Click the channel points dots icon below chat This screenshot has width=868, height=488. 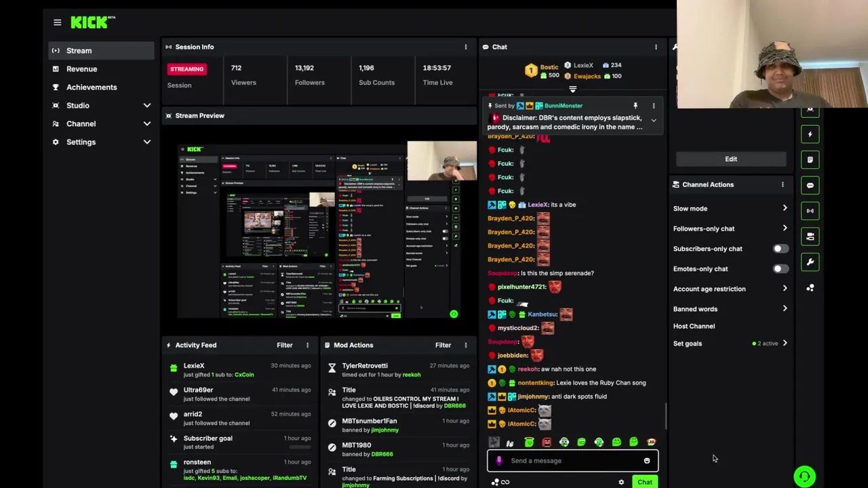pyautogui.click(x=495, y=482)
